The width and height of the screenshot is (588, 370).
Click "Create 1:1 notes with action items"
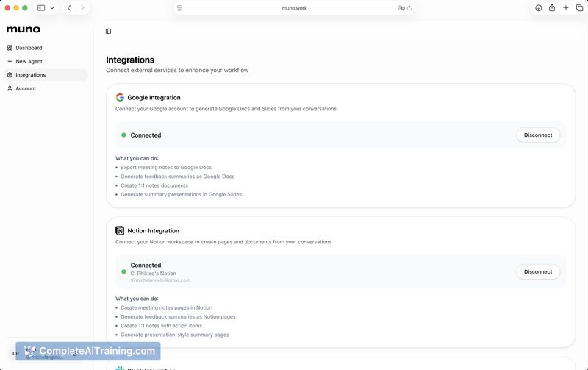pos(161,326)
